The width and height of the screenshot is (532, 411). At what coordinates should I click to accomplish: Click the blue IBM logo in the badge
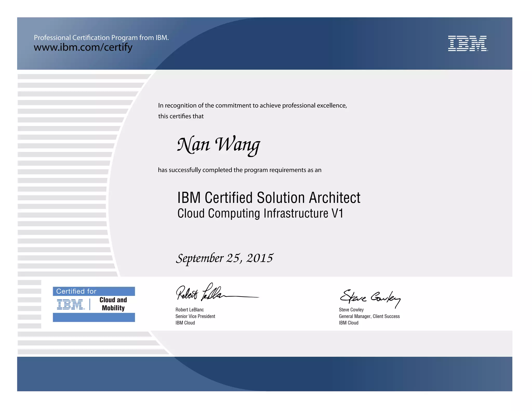(x=70, y=304)
